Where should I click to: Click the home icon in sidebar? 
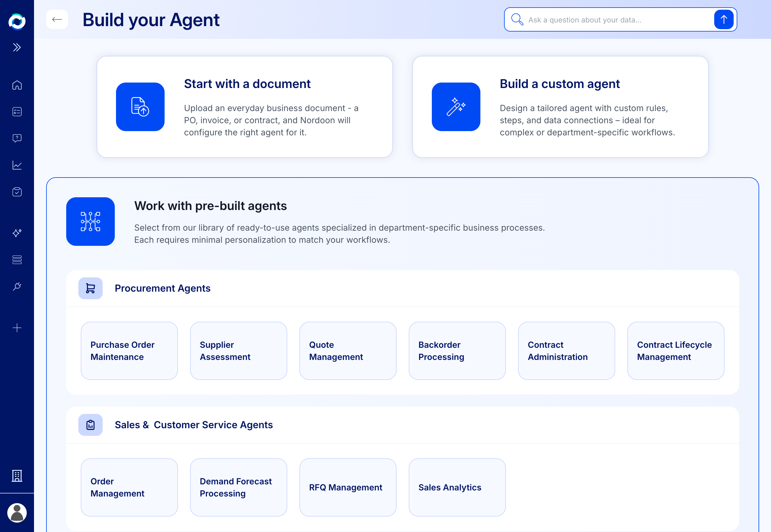coord(17,85)
